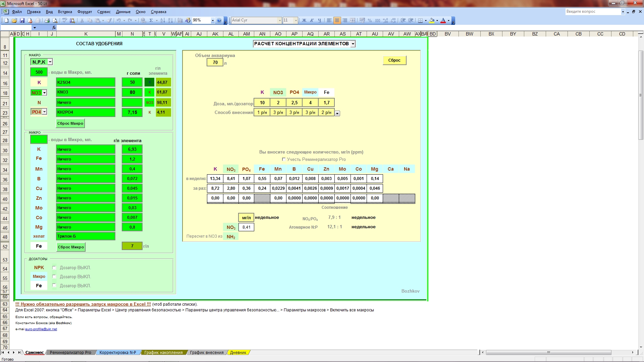Screen dimensions: 644x362
Task: Open a file via the folder icon
Action: coord(14,20)
